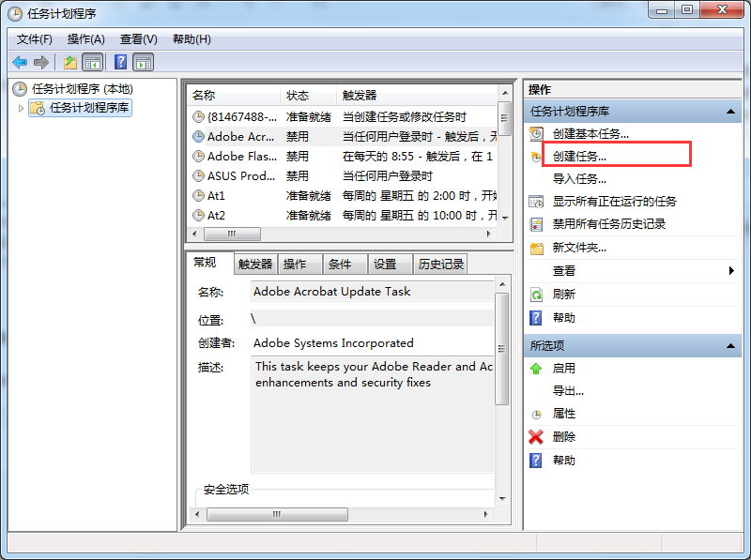Click 属性 action text
This screenshot has width=751, height=560.
pos(564,414)
